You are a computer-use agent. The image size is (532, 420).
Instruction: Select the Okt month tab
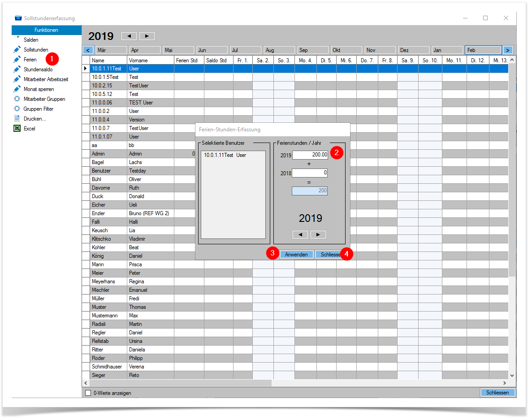[346, 50]
